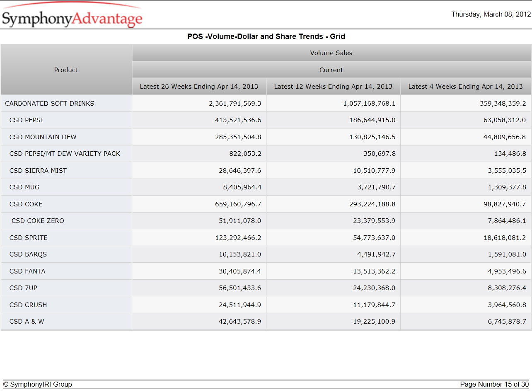
Task: Select the CSD SIERRA MIST row label
Action: point(38,171)
